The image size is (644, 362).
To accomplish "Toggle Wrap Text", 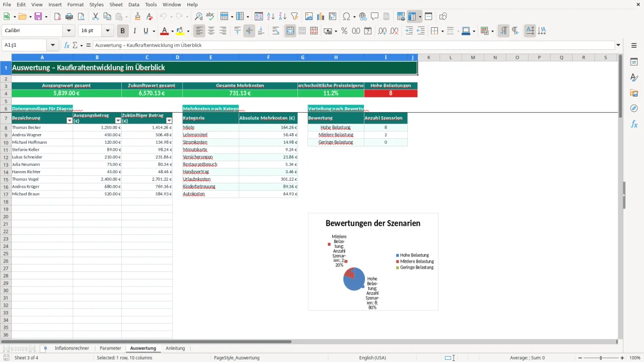I will click(276, 31).
